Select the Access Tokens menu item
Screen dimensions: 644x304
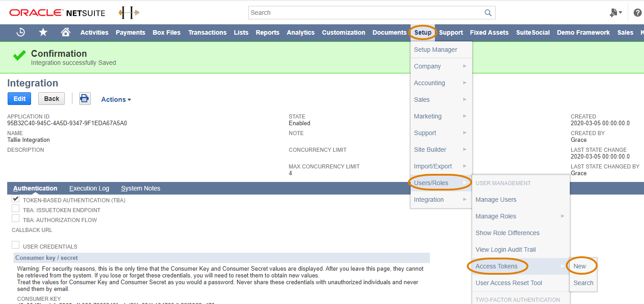pyautogui.click(x=521, y=266)
